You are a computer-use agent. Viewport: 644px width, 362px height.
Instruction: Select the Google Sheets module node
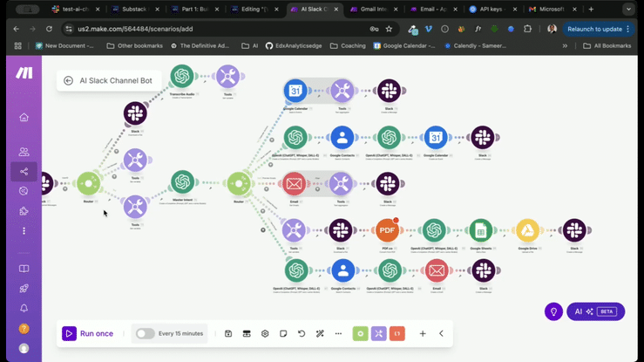click(x=480, y=230)
